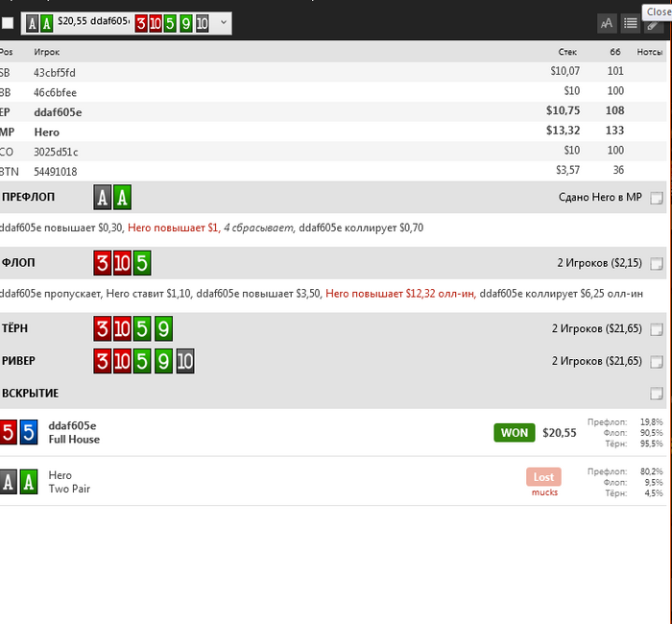The height and width of the screenshot is (624, 672).
Task: Click the gray ace card in ПРЕФЛОП row
Action: (x=103, y=197)
